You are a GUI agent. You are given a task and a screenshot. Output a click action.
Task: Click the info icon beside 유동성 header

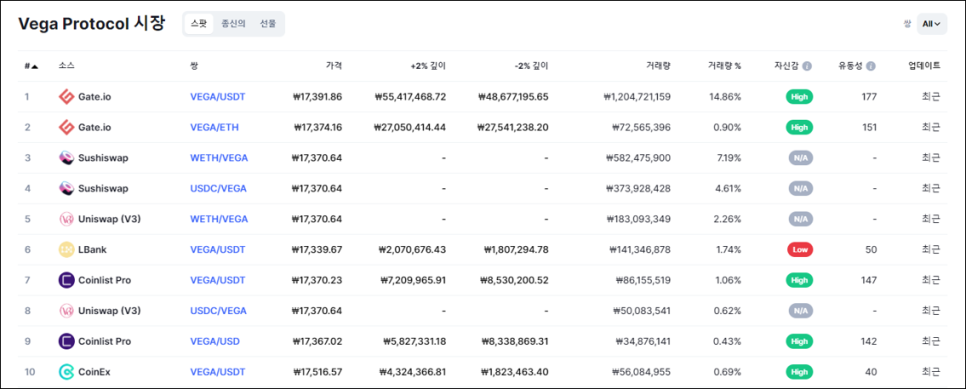[x=871, y=66]
